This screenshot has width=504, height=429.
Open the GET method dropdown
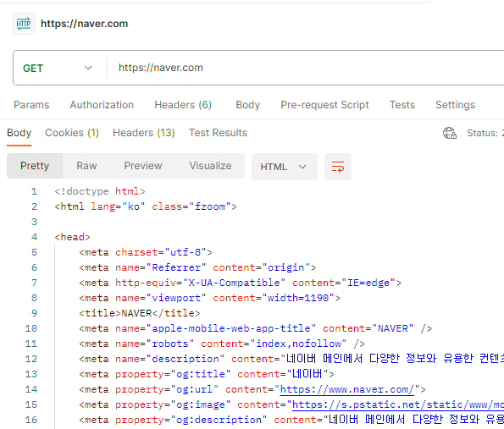[58, 68]
